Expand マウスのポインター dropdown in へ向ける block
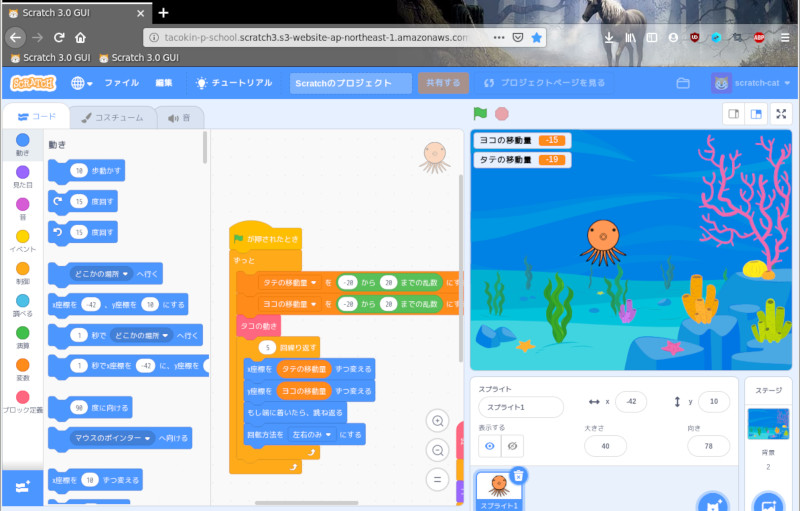Image resolution: width=800 pixels, height=511 pixels. (x=112, y=438)
